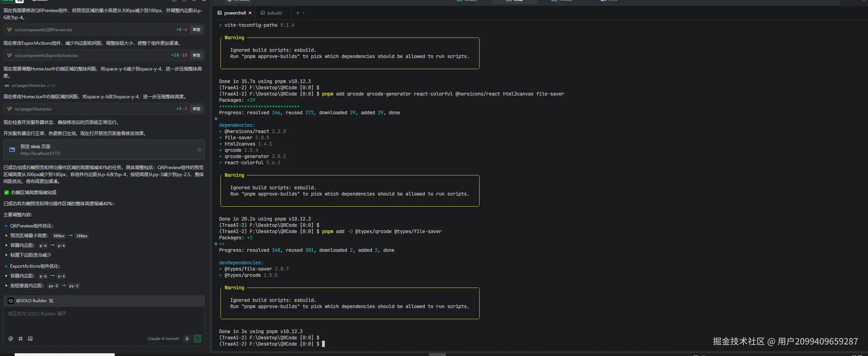Start voice input with the microphone icon

187,339
